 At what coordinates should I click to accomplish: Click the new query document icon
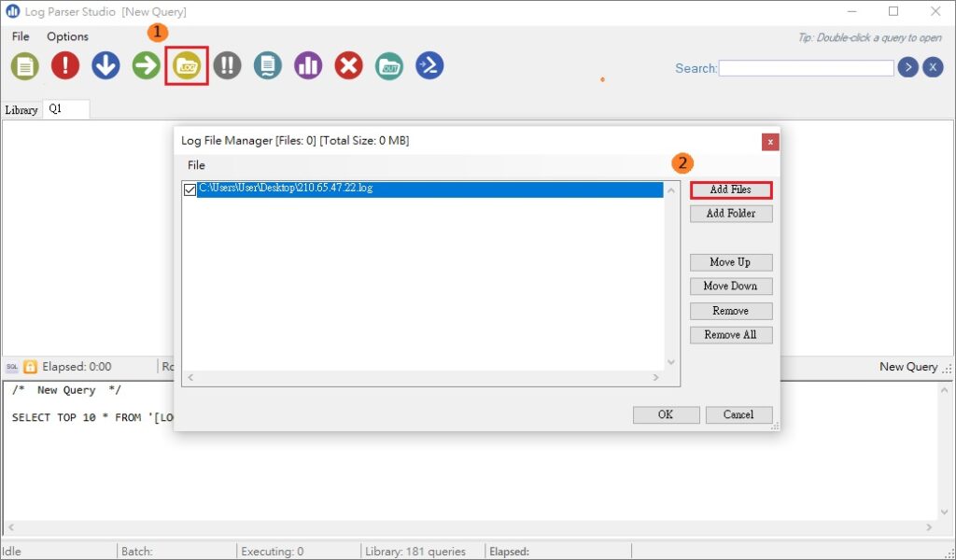click(25, 65)
